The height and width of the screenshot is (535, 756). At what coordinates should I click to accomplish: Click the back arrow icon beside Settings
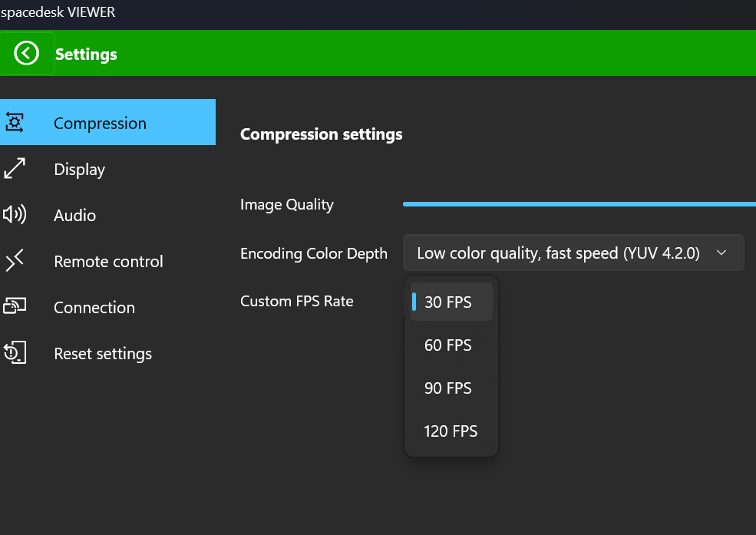[x=27, y=53]
